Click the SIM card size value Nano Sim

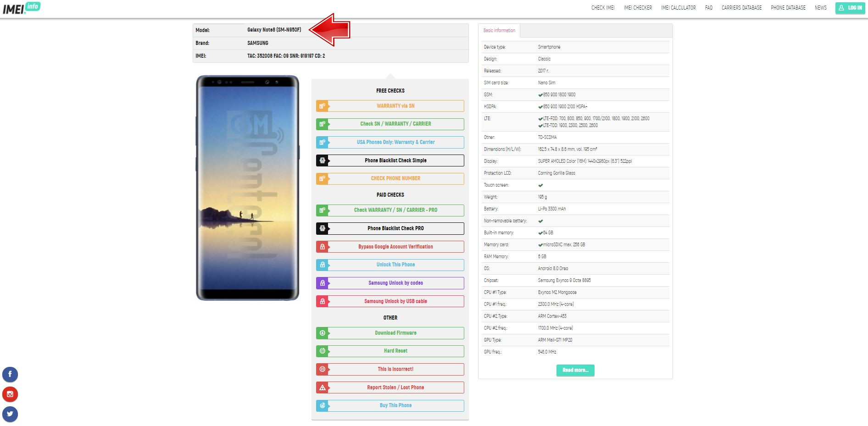[546, 83]
